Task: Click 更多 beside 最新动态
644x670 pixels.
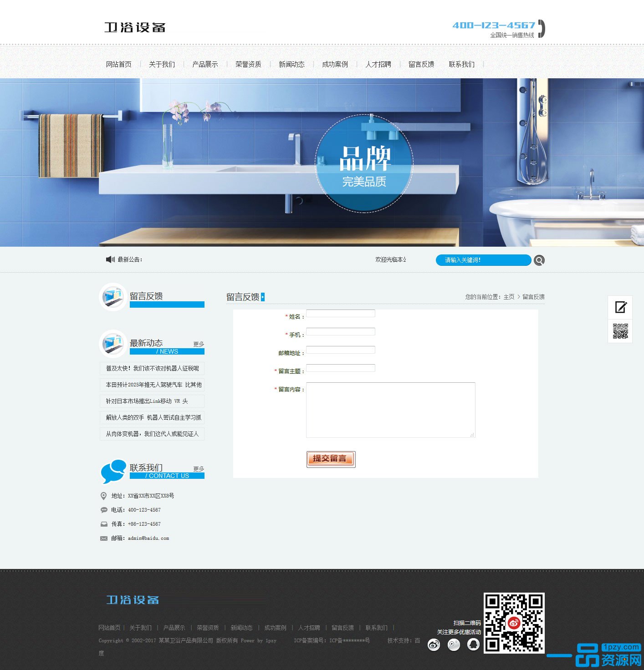Action: click(x=199, y=344)
